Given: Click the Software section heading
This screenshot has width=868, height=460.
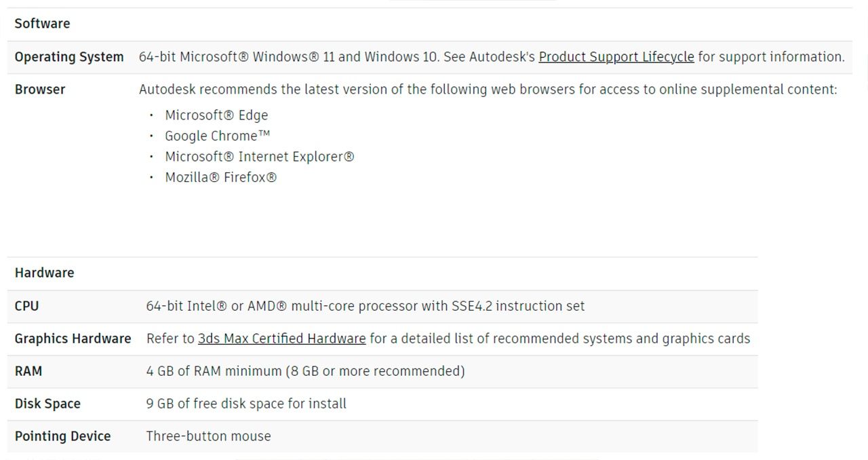Looking at the screenshot, I should coord(42,24).
